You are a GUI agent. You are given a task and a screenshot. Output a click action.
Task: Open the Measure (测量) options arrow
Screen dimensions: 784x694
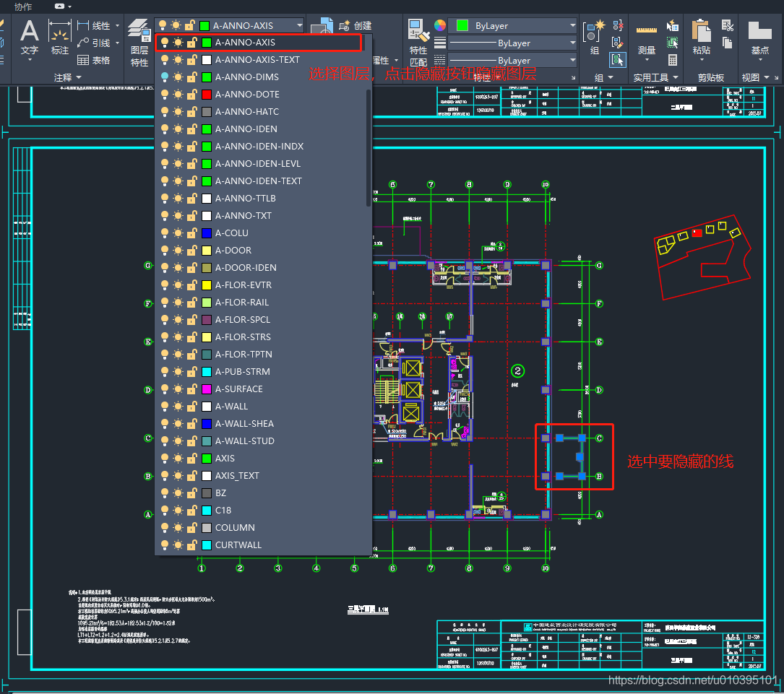click(647, 60)
